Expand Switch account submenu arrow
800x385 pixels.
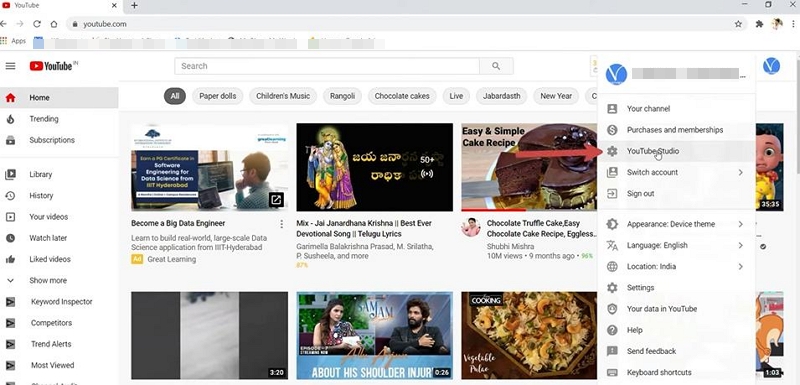740,172
